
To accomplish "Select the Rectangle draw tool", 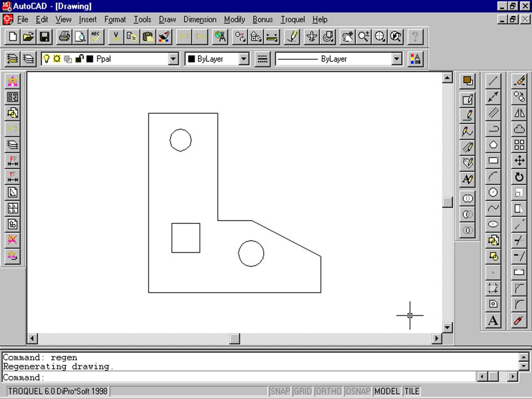I will click(493, 161).
